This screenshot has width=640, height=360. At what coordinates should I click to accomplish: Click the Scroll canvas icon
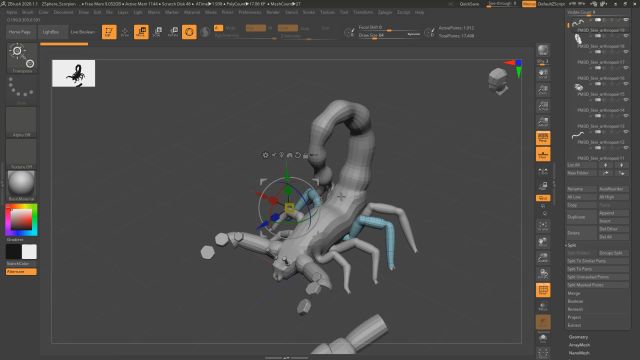(543, 74)
